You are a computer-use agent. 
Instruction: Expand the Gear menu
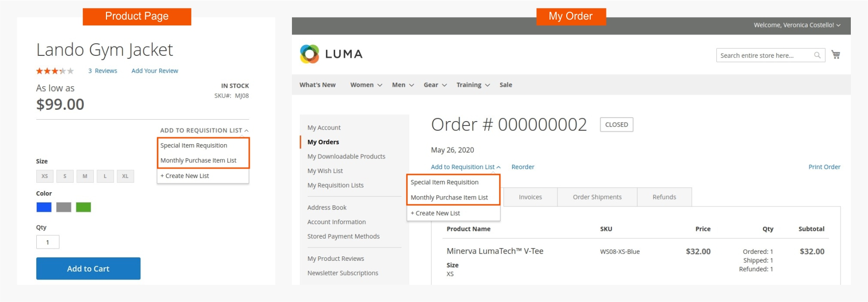[435, 85]
